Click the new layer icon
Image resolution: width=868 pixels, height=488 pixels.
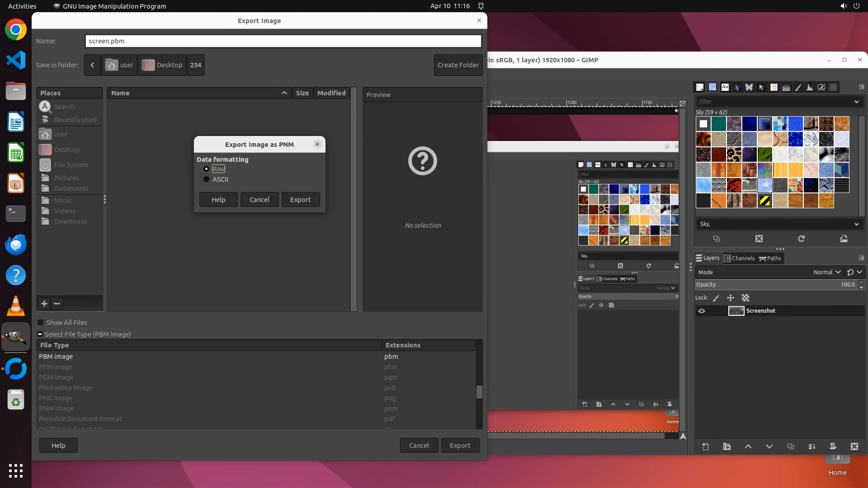coord(705,446)
